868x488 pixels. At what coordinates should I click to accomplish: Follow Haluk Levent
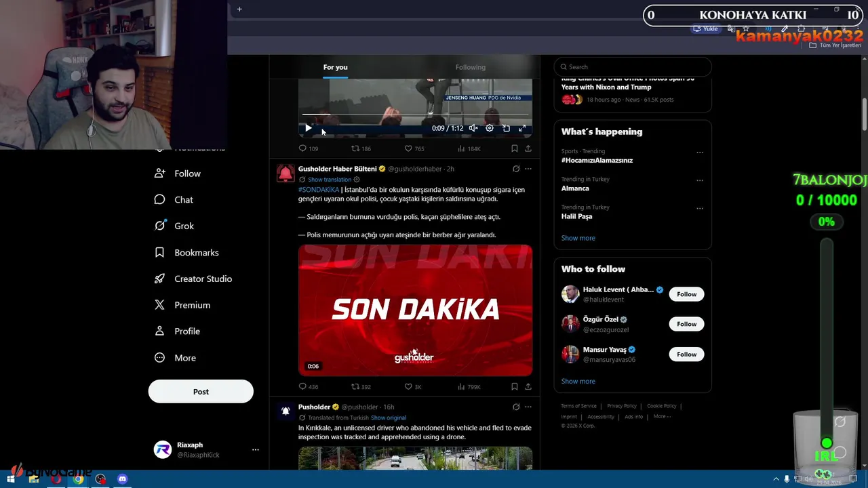686,294
